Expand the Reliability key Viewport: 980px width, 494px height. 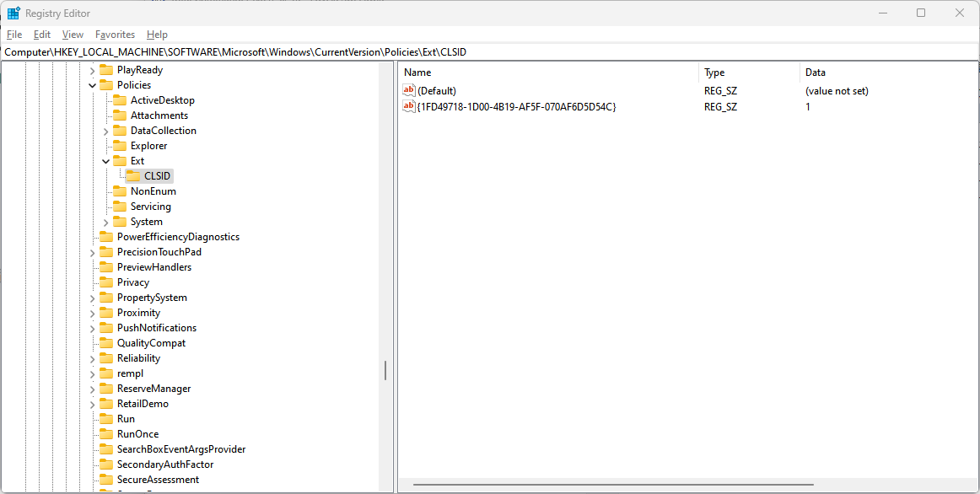pos(93,359)
